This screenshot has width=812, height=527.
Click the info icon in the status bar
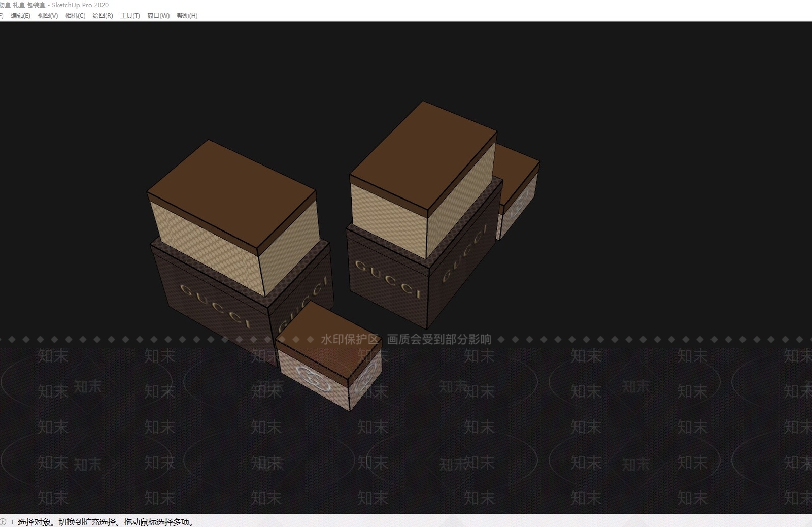(x=4, y=522)
